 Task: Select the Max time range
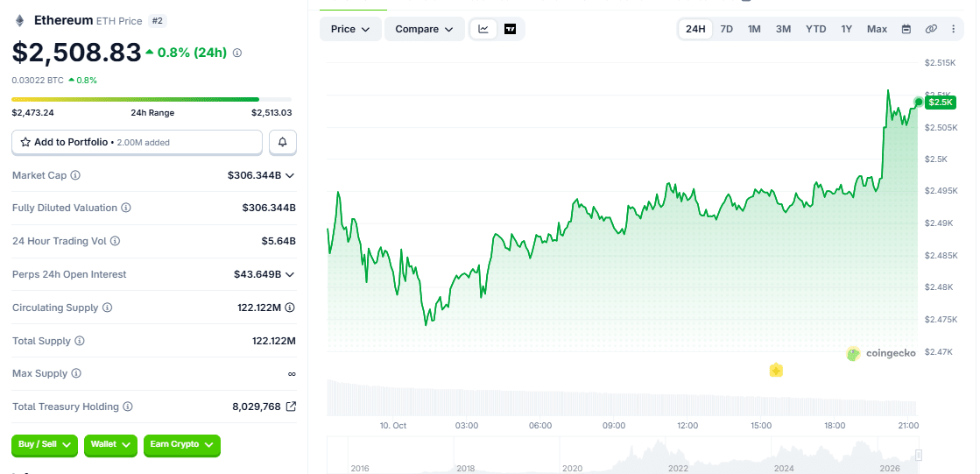point(877,29)
